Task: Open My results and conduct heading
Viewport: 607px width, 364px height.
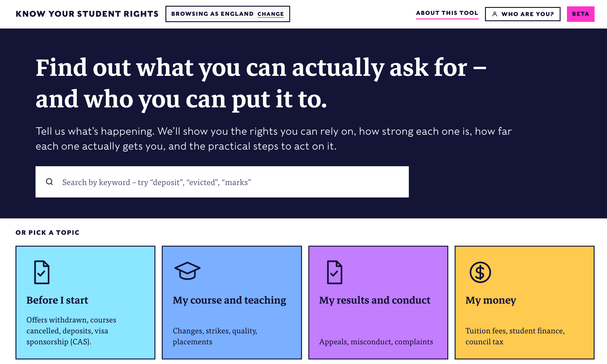Action: (x=375, y=300)
